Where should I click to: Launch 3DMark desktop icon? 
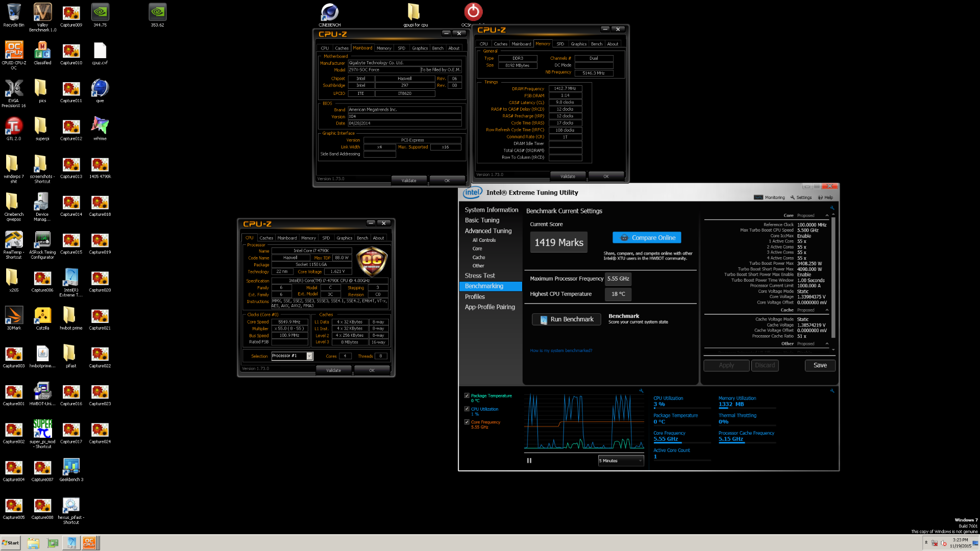14,318
